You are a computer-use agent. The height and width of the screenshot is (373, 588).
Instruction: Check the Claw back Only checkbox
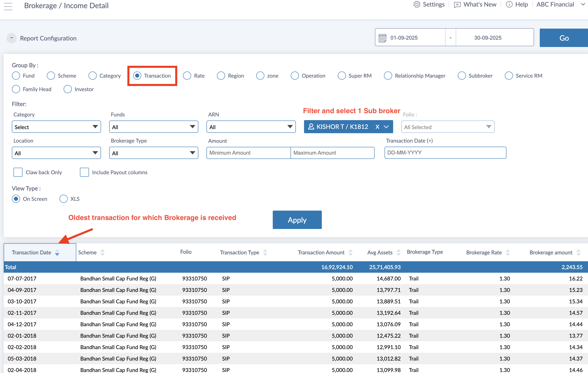click(x=18, y=172)
